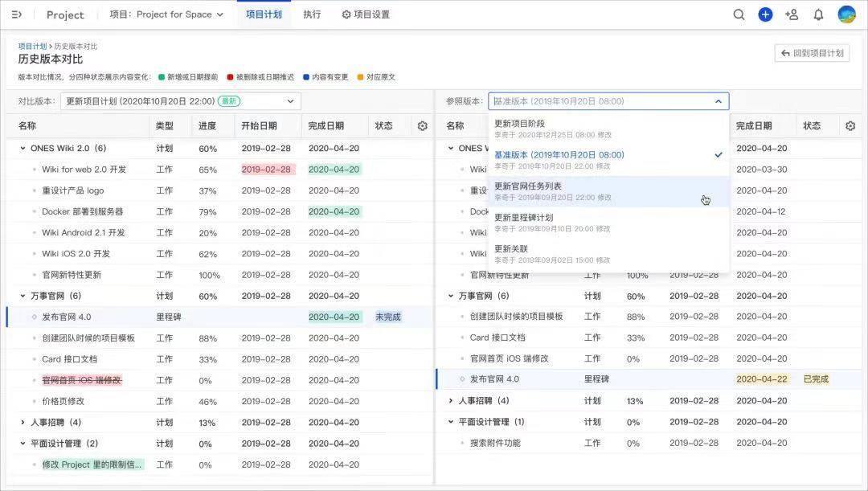Click the 未完成 status cell

coord(388,317)
